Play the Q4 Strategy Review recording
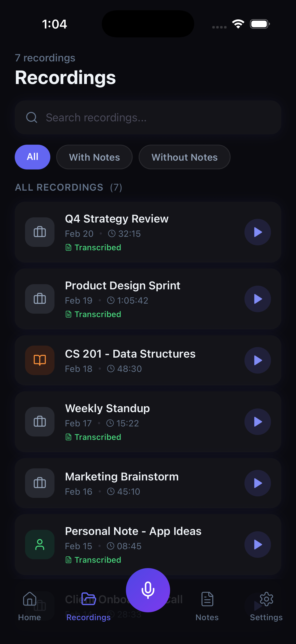Viewport: 296px width, 644px height. (x=257, y=232)
